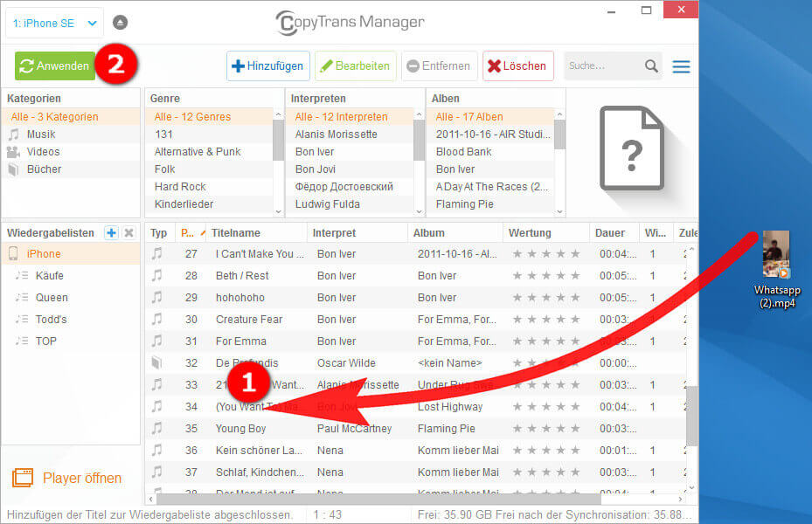Click the album artwork placeholder
The image size is (812, 524).
[x=631, y=148]
